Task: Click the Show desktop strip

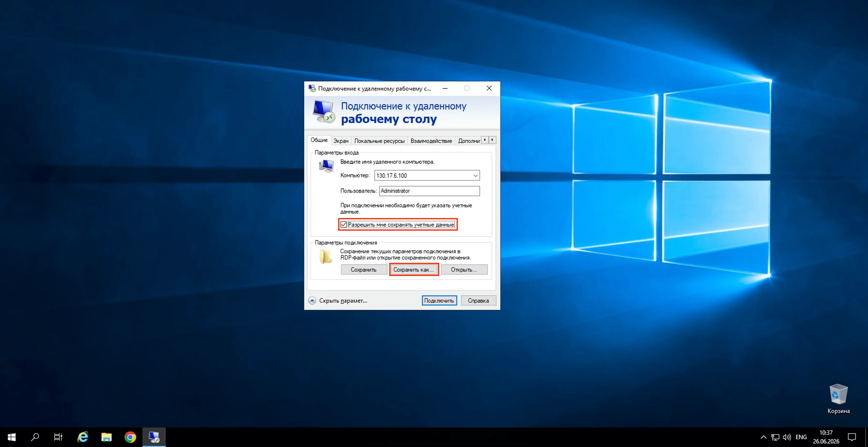Action: 867,437
